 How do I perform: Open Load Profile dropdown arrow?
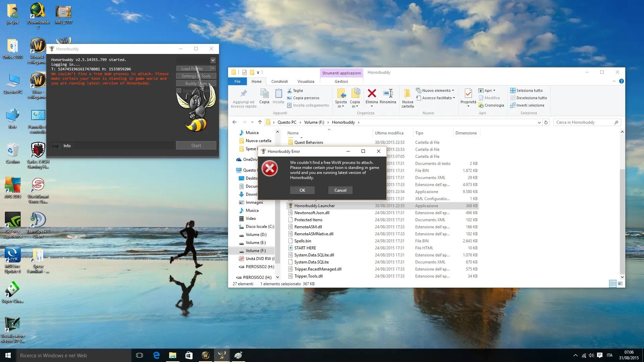(x=213, y=68)
